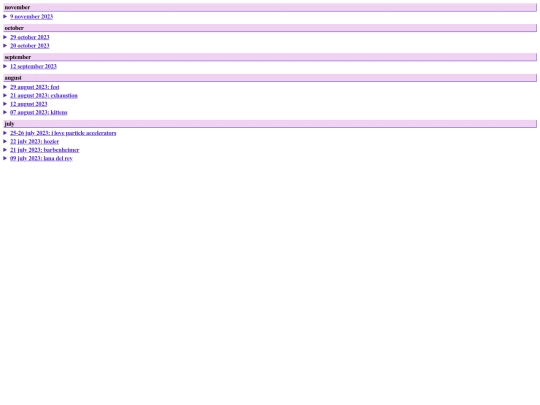Expand the 20 october 2023 disclosure triangle
This screenshot has width=540, height=405.
(5, 45)
